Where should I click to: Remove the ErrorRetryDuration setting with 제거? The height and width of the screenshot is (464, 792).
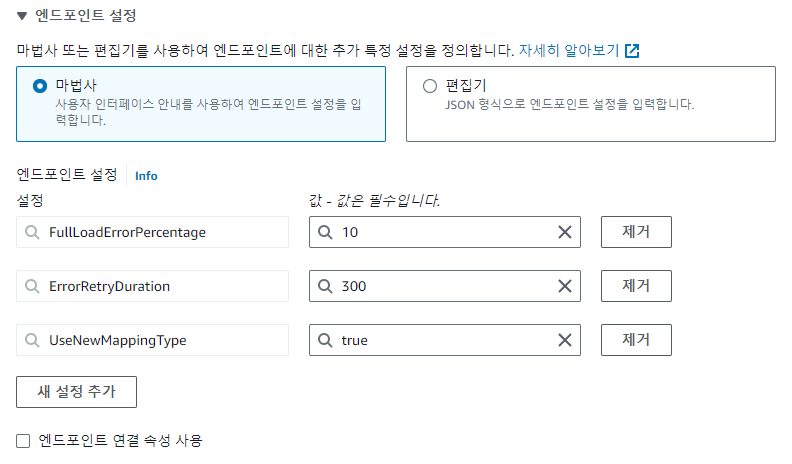click(x=636, y=286)
